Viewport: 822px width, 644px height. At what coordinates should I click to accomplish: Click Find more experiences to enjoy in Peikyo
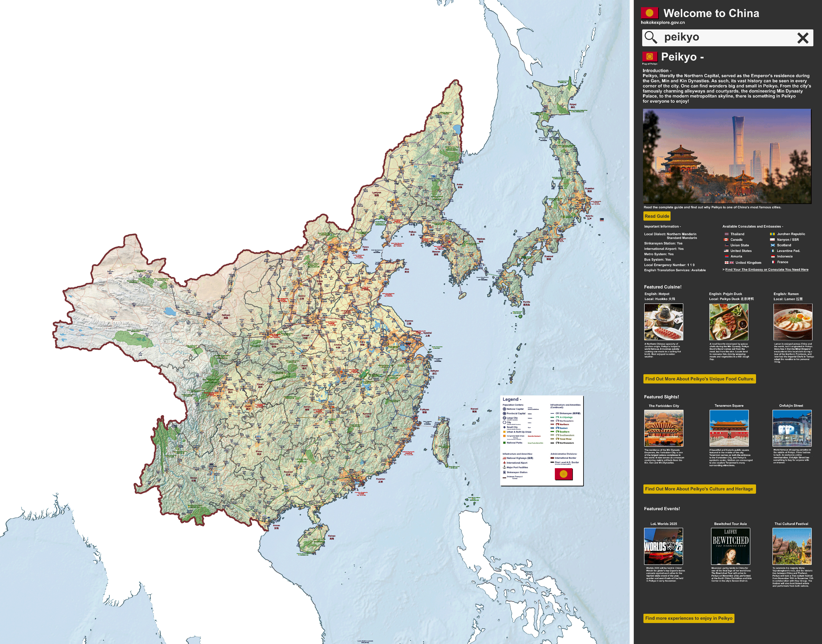click(689, 618)
